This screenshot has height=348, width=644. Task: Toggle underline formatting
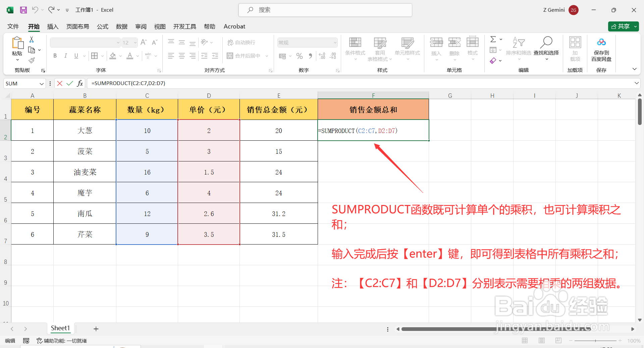coord(76,56)
